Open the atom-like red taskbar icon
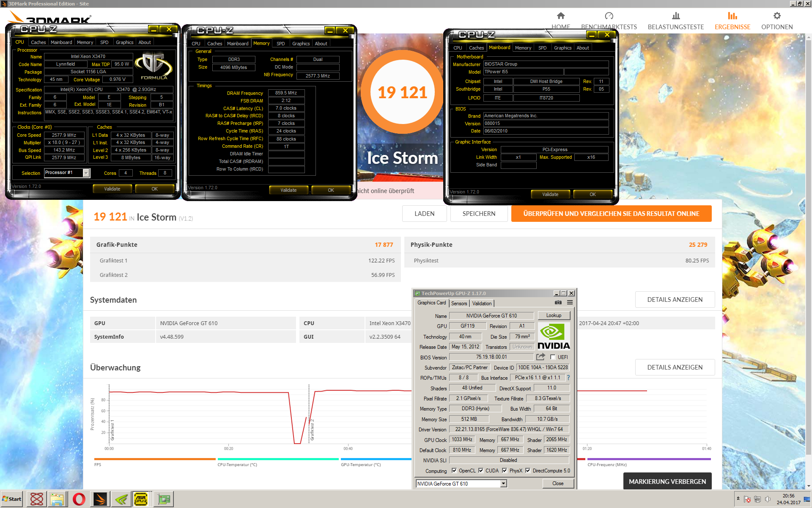Image resolution: width=812 pixels, height=508 pixels. pyautogui.click(x=37, y=499)
